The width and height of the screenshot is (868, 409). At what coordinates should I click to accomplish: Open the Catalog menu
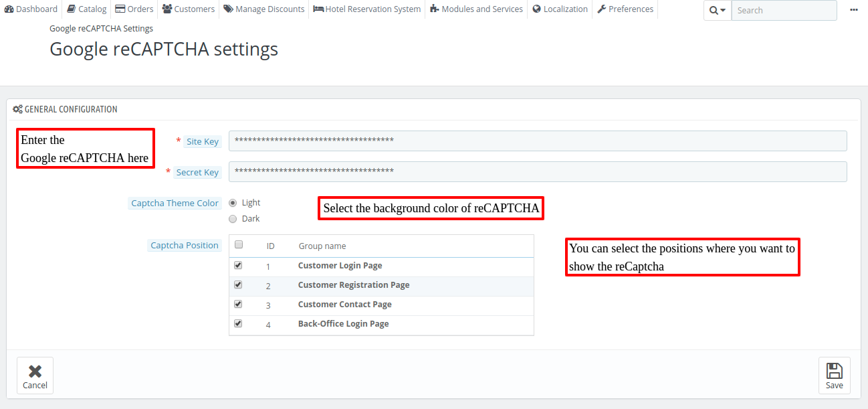coord(87,9)
